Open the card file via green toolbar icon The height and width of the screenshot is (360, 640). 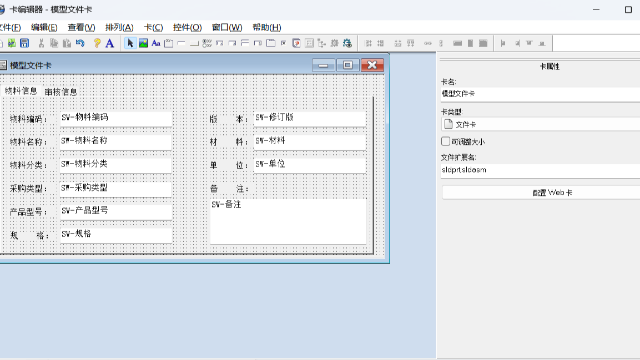point(12,43)
